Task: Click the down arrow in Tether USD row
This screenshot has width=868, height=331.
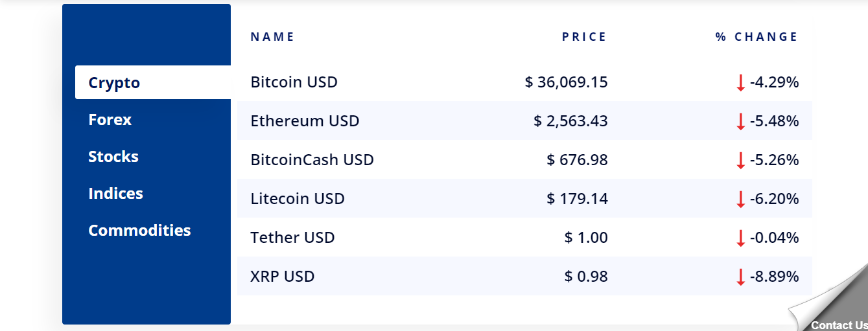Action: click(740, 238)
